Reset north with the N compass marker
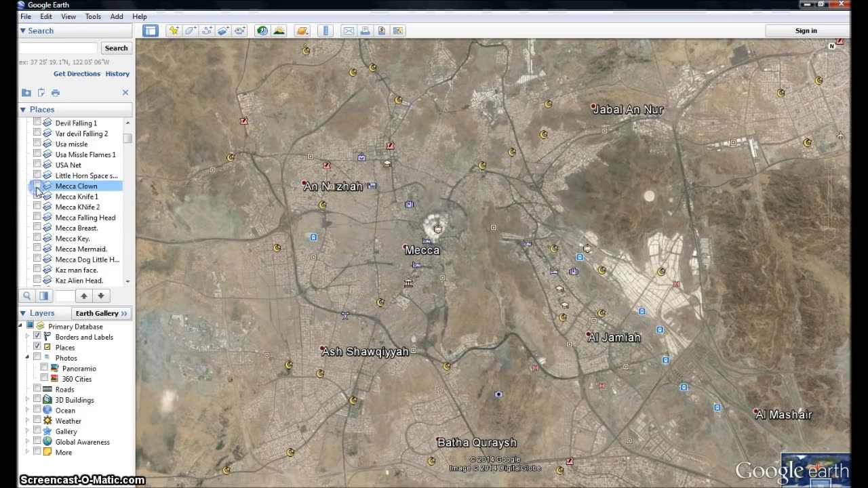The image size is (868, 488). click(832, 46)
